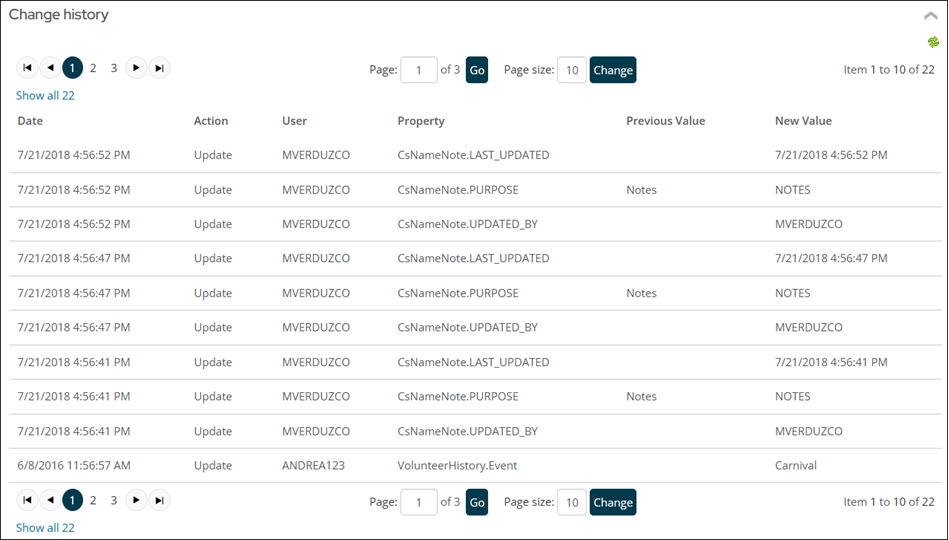Click the bottom Change button

click(x=613, y=502)
